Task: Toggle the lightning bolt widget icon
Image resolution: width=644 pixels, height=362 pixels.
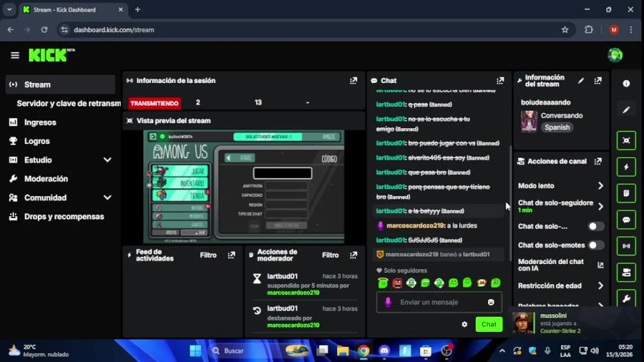Action: pyautogui.click(x=626, y=167)
